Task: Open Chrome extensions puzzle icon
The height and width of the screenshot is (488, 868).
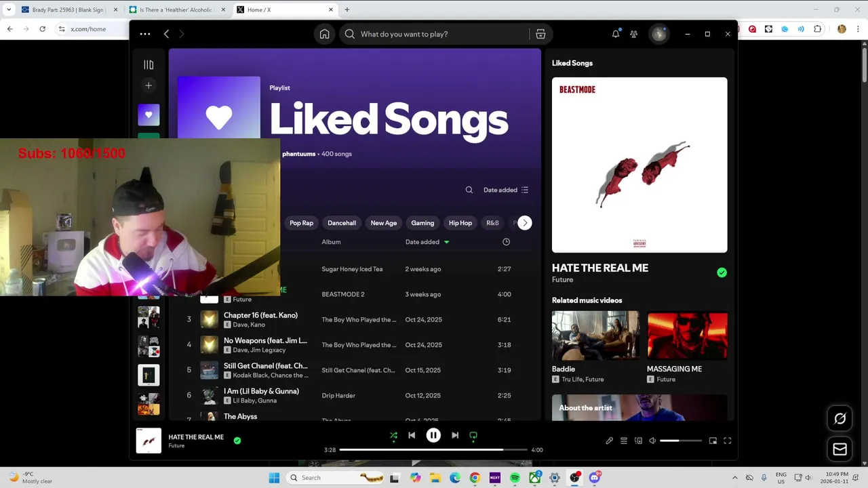Action: (x=817, y=29)
